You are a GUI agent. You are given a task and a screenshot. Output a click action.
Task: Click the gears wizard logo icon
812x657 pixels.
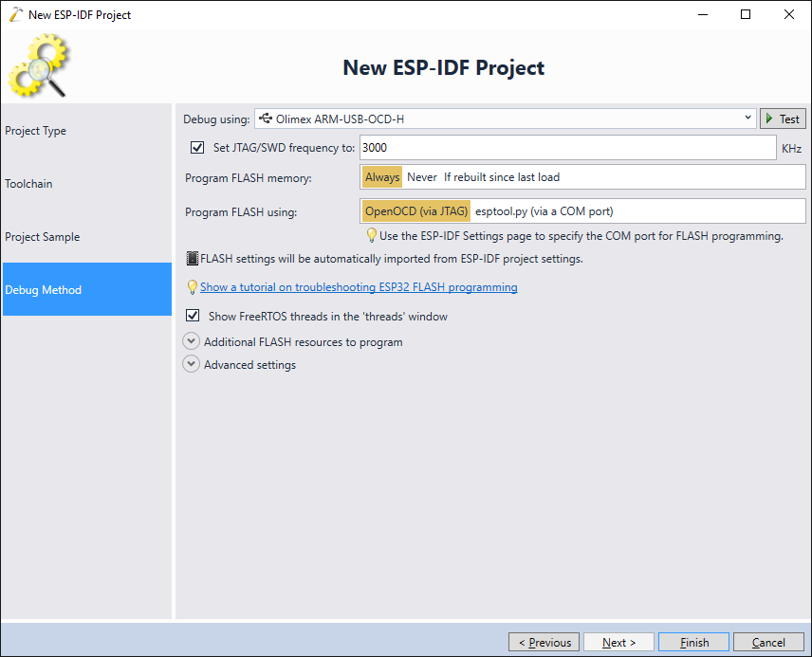tap(39, 65)
